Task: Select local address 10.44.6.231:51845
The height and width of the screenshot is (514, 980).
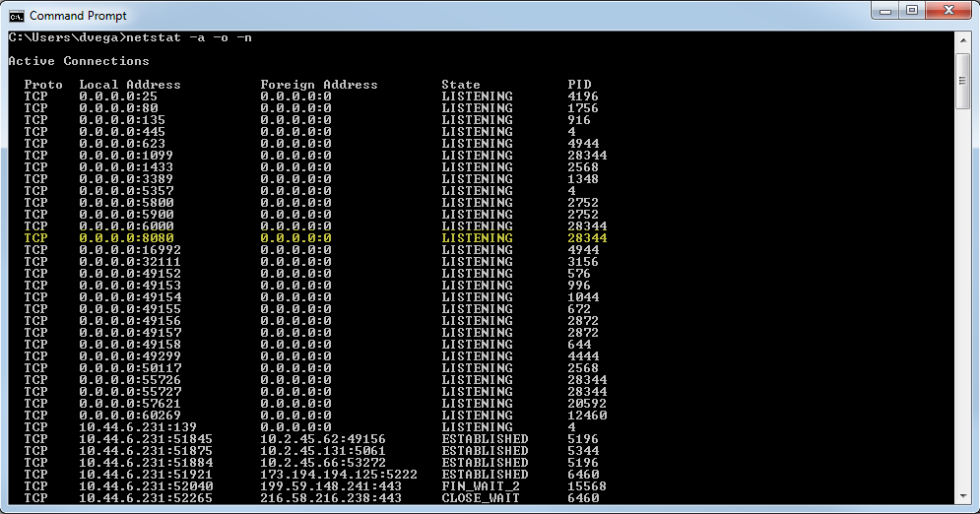Action: click(x=146, y=440)
